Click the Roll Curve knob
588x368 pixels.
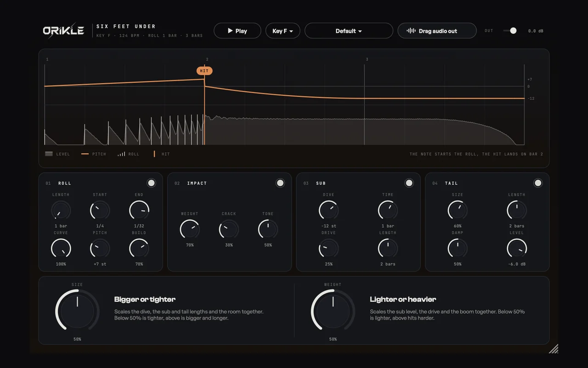coord(61,248)
